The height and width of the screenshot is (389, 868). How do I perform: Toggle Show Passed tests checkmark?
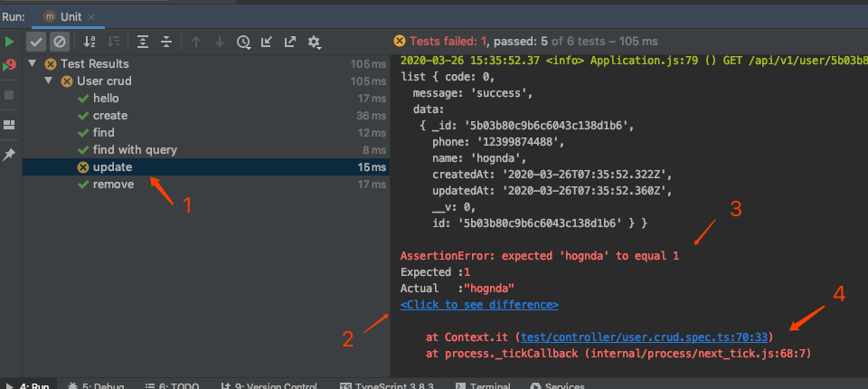36,42
